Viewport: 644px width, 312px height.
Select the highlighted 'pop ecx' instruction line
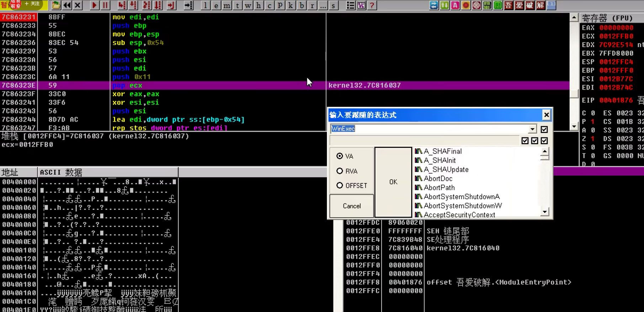284,85
